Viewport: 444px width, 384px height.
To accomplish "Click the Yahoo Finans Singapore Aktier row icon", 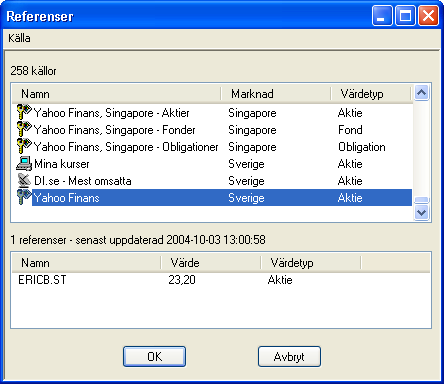I will 24,112.
